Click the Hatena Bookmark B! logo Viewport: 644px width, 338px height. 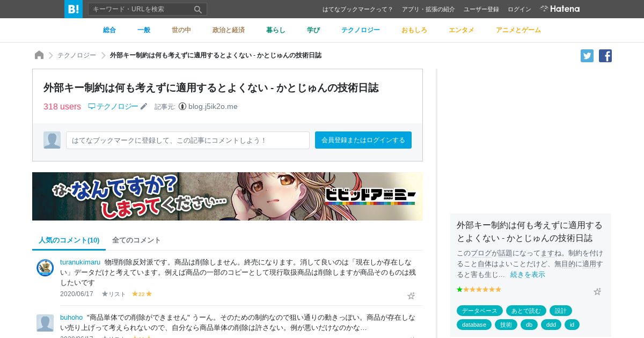(x=74, y=9)
